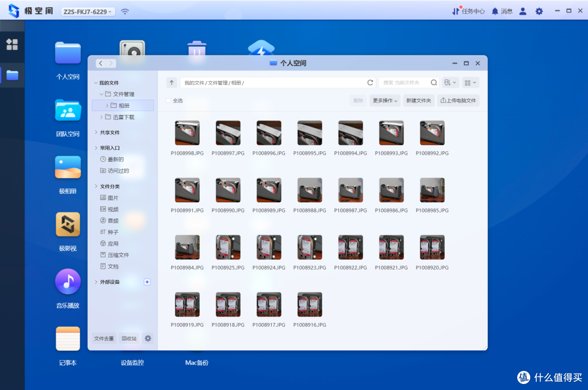Open the app grid in left sidebar

click(12, 45)
